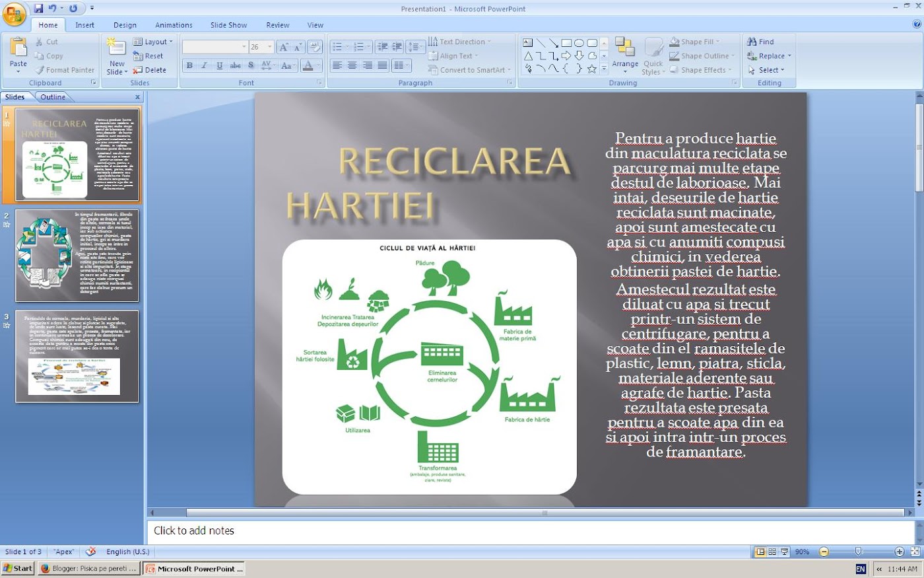Choose the rectangle shape in Drawing gallery
924x578 pixels.
pyautogui.click(x=566, y=43)
